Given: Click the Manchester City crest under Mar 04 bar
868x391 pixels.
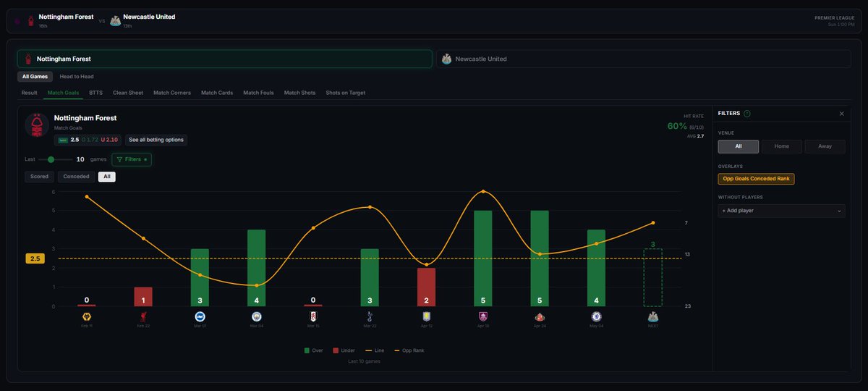Looking at the screenshot, I should [x=256, y=316].
